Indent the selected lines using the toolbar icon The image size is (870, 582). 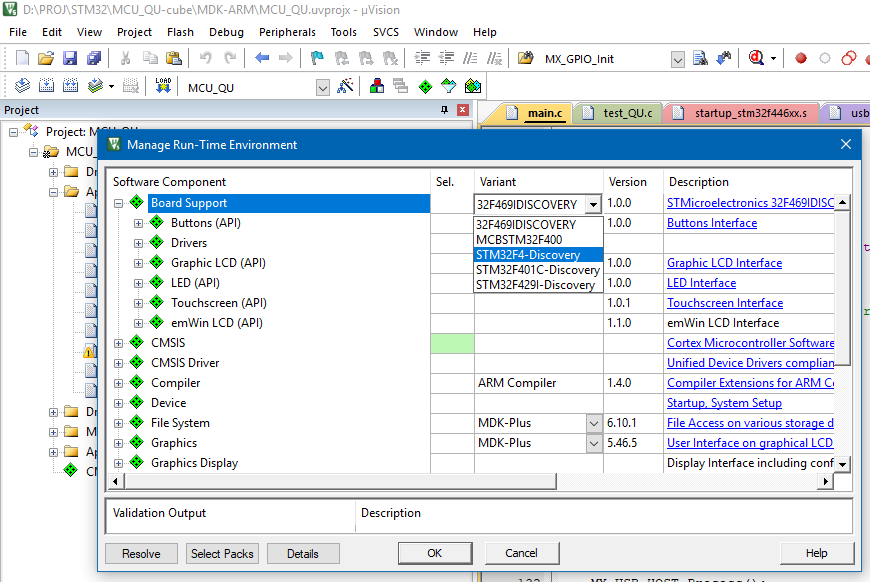(x=422, y=58)
